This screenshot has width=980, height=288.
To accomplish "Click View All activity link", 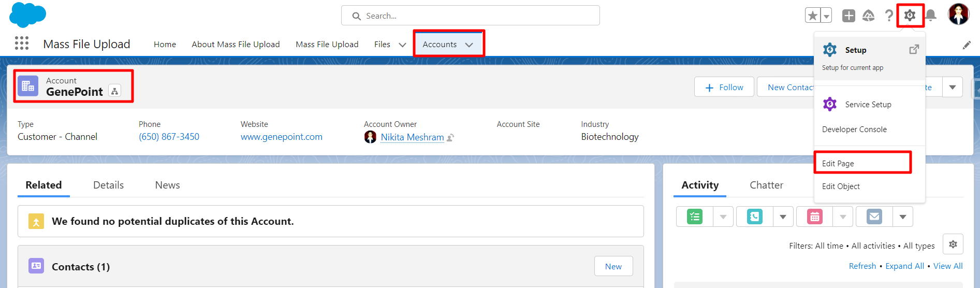I will click(948, 266).
